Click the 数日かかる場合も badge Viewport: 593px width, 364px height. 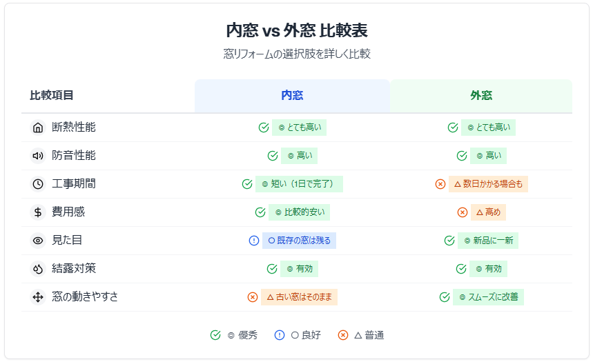pos(488,184)
